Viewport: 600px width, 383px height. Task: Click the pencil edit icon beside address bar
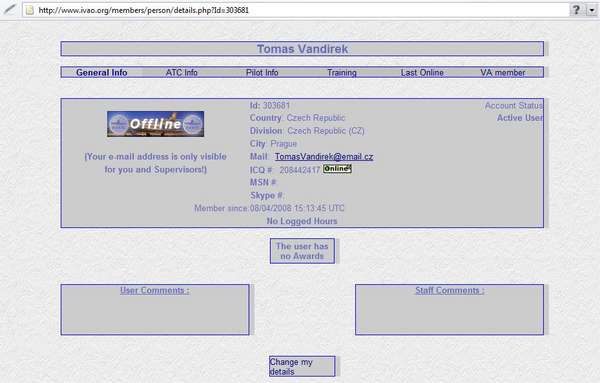pos(10,8)
